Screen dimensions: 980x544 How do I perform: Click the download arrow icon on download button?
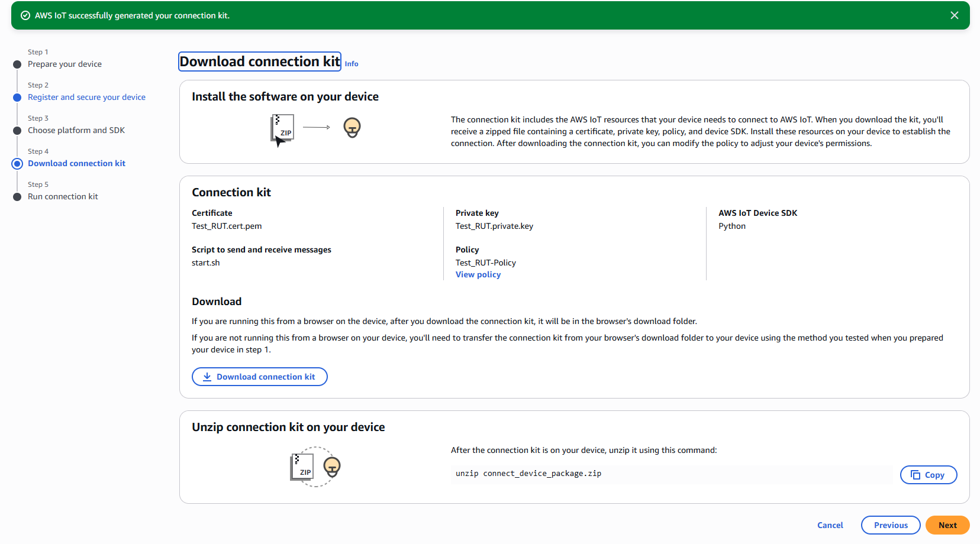[207, 377]
